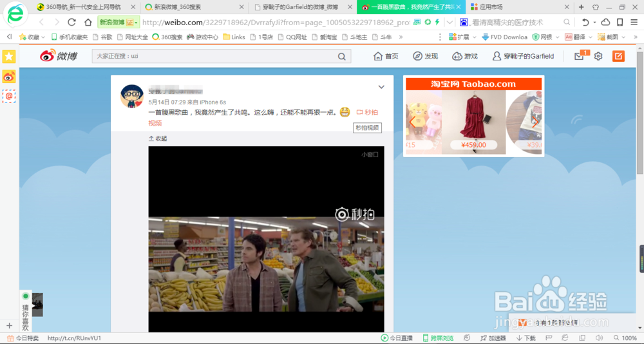Image resolution: width=644 pixels, height=344 pixels.
Task: Open the @ mail sidebar icon
Action: tap(9, 96)
